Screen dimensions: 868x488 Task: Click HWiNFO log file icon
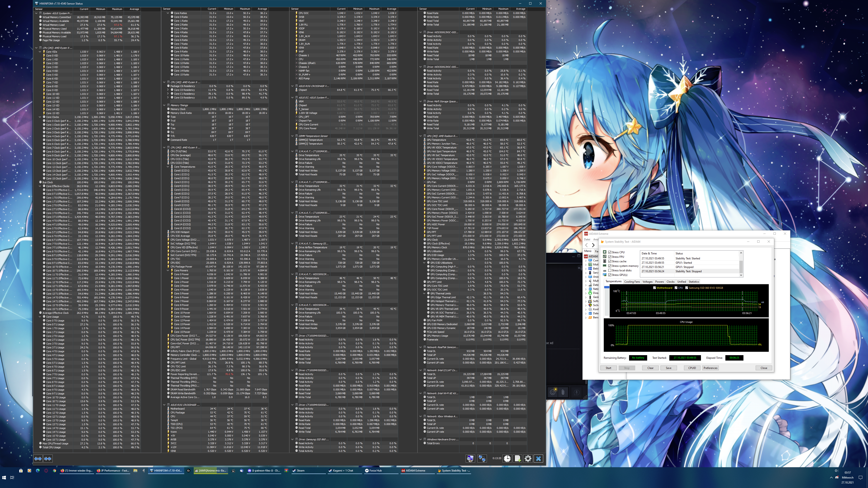click(518, 458)
